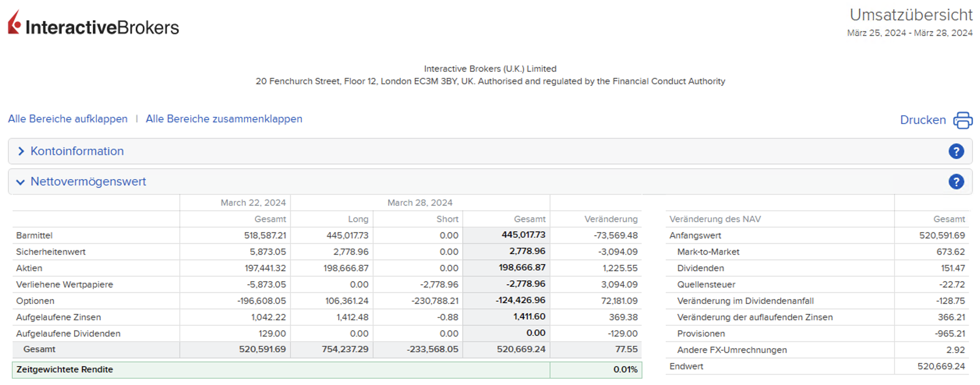Click the Veränderung column header

pyautogui.click(x=610, y=219)
